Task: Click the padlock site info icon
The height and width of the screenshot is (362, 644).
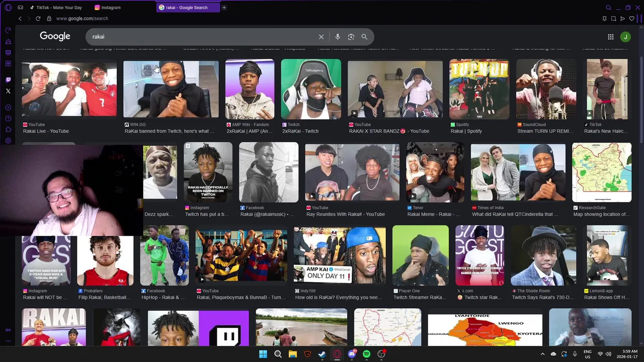Action: pyautogui.click(x=49, y=19)
